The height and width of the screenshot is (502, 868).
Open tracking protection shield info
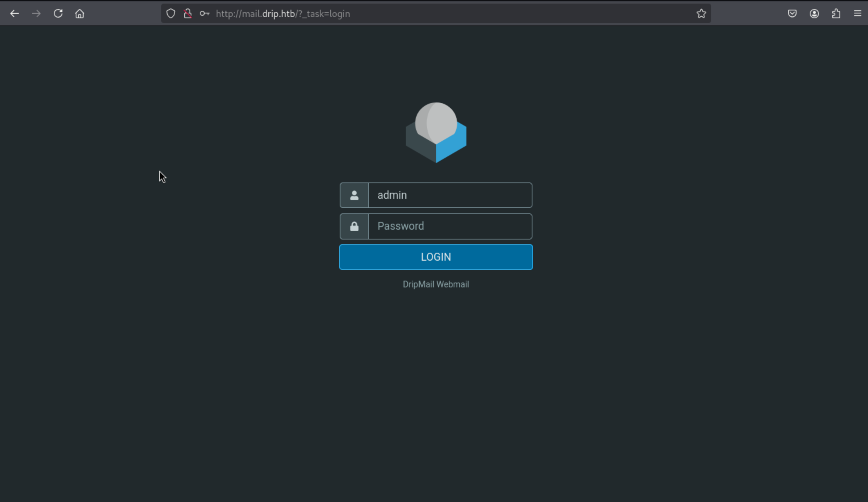pos(171,14)
